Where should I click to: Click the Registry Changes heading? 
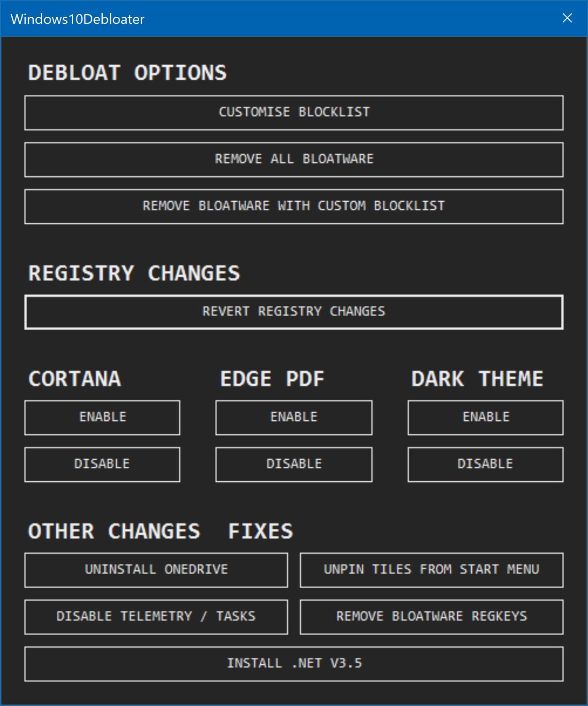point(134,273)
